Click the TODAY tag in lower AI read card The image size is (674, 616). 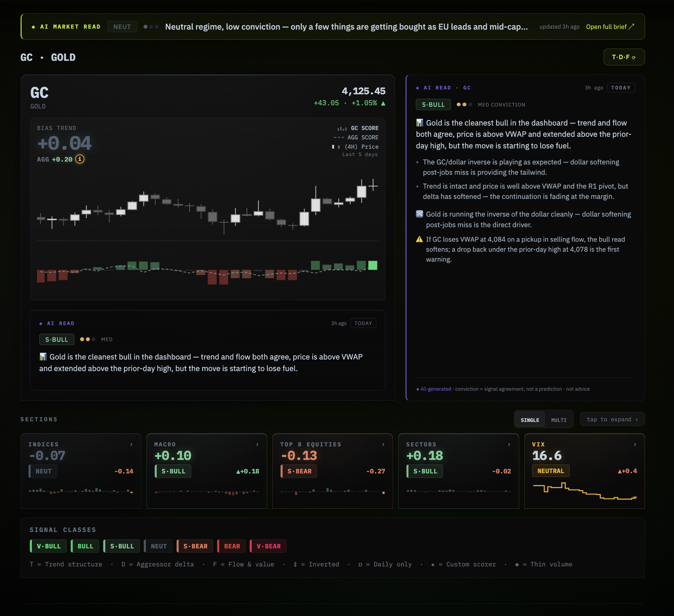[363, 323]
